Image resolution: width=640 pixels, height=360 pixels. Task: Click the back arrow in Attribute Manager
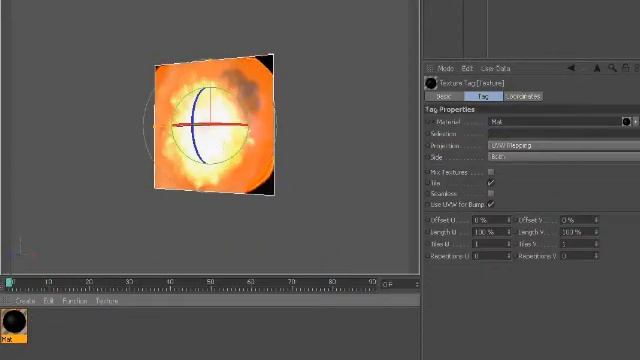(x=571, y=68)
